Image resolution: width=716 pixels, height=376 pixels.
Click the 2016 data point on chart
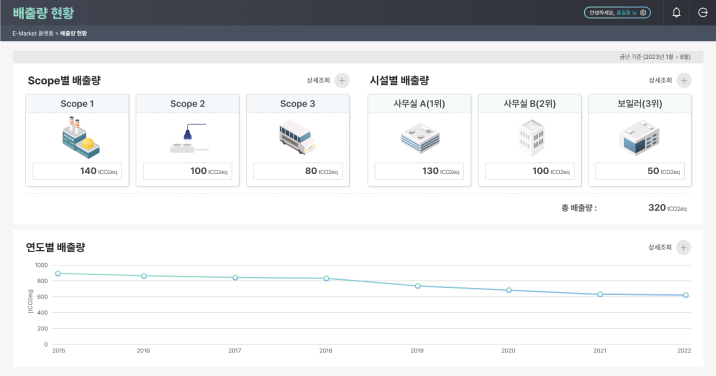click(x=144, y=276)
